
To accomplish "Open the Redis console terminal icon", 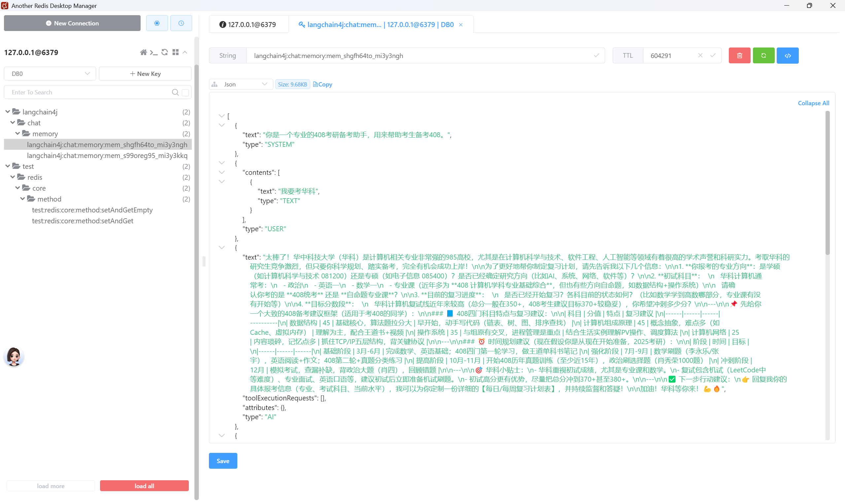I will coord(153,52).
